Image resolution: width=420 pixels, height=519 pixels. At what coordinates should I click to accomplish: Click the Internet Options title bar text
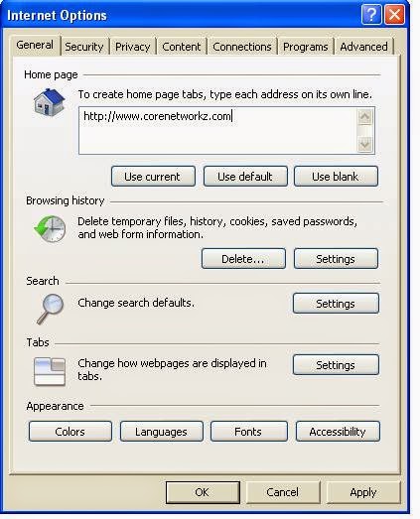tap(57, 15)
